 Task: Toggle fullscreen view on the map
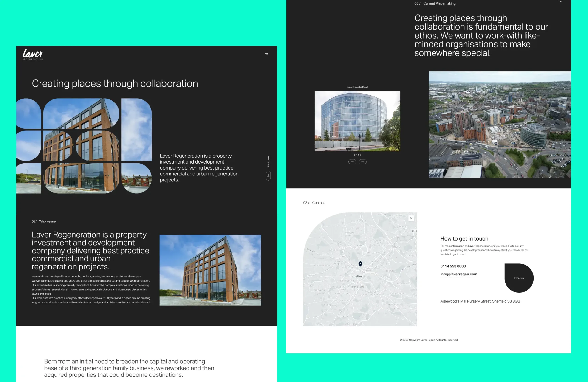[x=411, y=218]
